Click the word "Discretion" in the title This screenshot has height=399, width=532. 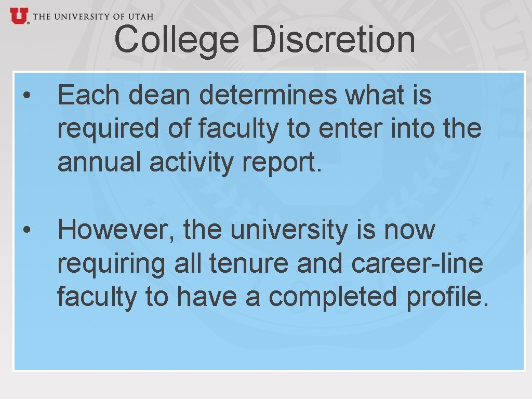coord(334,40)
